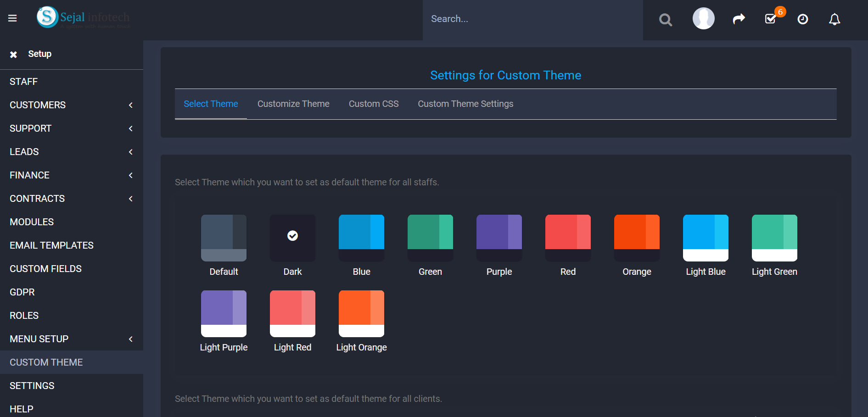The height and width of the screenshot is (417, 868).
Task: Collapse the sidebar with the hamburger icon
Action: pos(12,18)
